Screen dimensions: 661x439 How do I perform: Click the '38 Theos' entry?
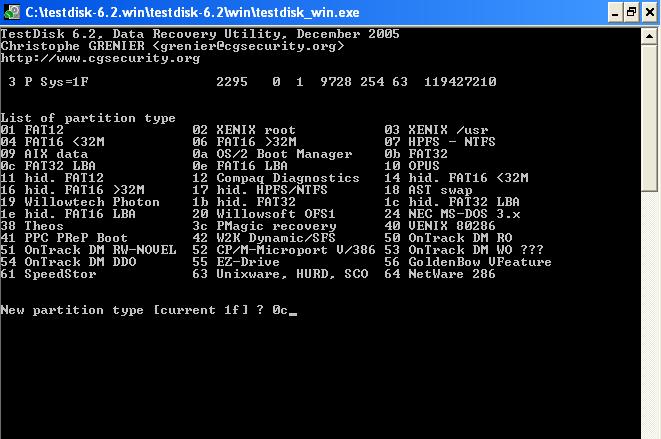point(32,226)
